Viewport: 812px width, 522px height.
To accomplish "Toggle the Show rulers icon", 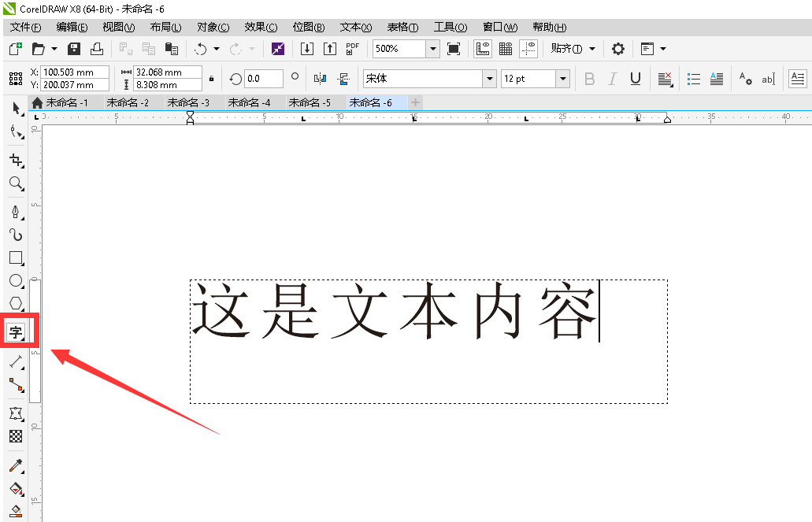I will point(483,49).
